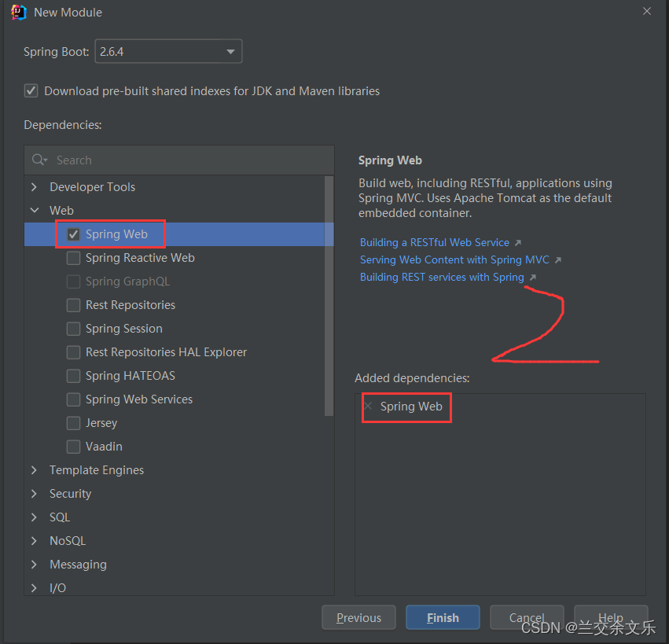Screen dimensions: 669x644
Task: Click the disabled Spring GraphQL checkbox
Action: (x=73, y=282)
